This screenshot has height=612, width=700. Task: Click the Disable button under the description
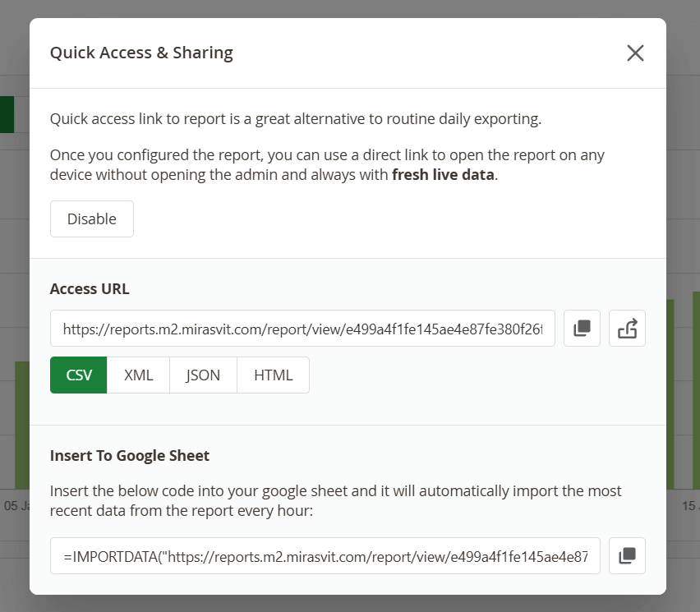[x=91, y=219]
